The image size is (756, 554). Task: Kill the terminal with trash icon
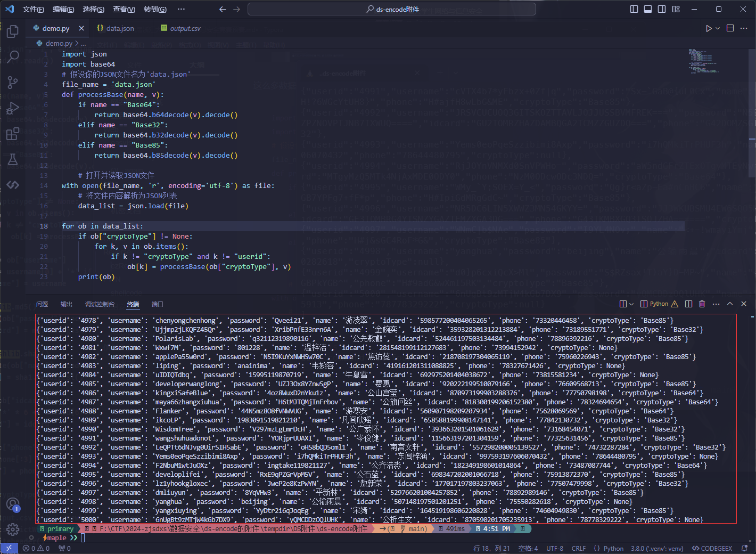pos(702,304)
